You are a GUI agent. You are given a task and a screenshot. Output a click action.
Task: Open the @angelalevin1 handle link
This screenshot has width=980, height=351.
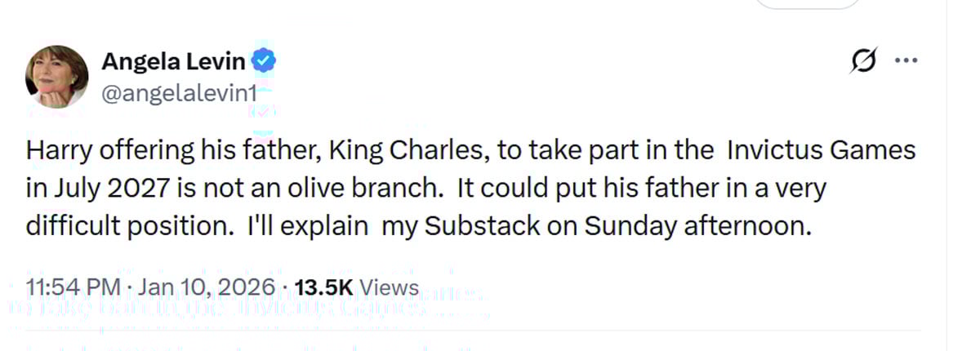click(x=178, y=93)
